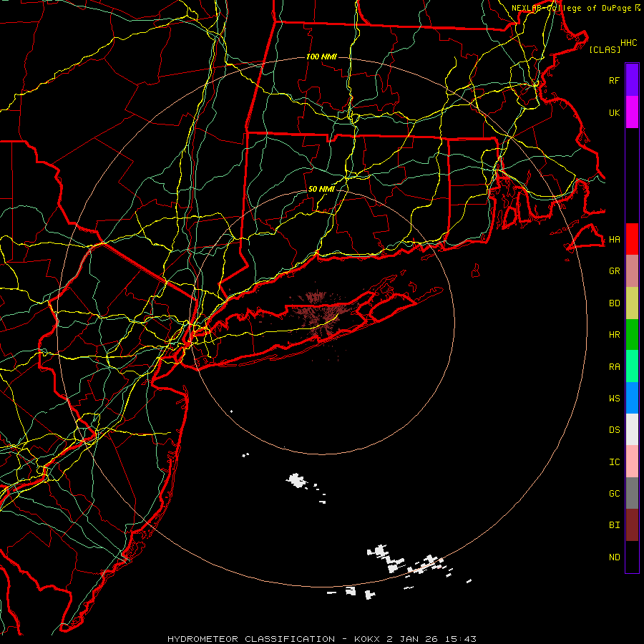Viewport: 644px width, 644px height.
Task: Select the IC pink legend swatch
Action: [632, 462]
